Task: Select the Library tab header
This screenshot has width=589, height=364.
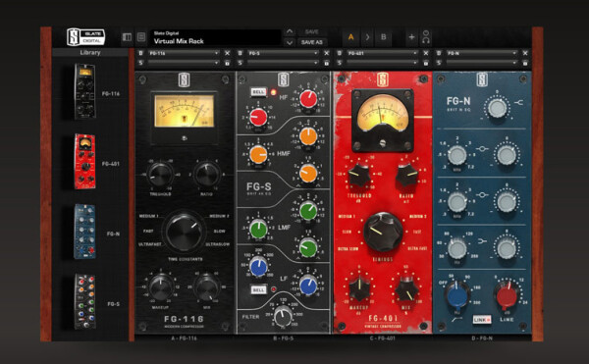Action: pyautogui.click(x=90, y=53)
